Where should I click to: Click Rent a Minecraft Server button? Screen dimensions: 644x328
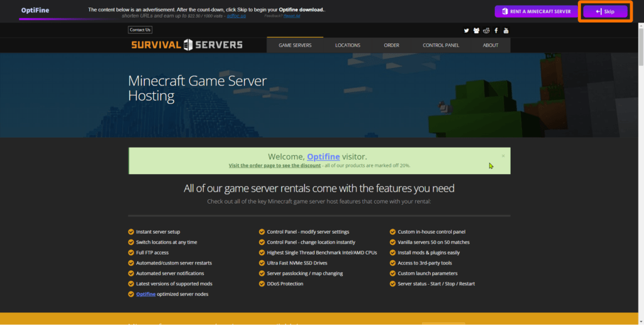(535, 11)
